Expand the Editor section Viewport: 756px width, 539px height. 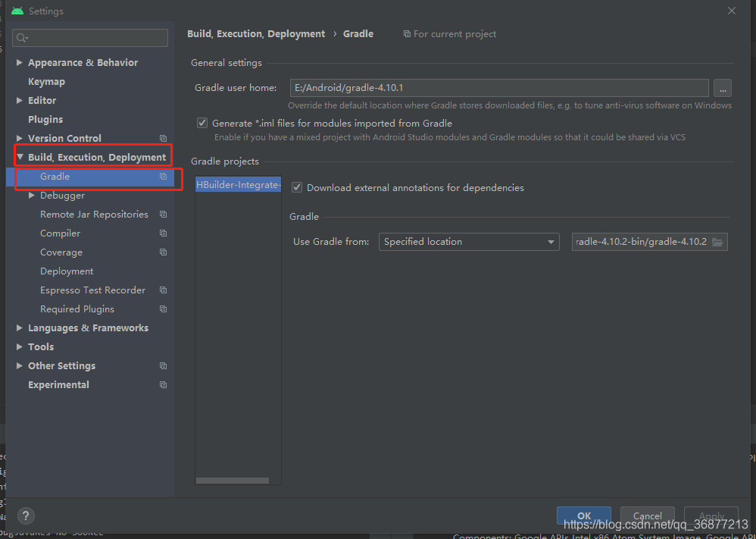(19, 100)
